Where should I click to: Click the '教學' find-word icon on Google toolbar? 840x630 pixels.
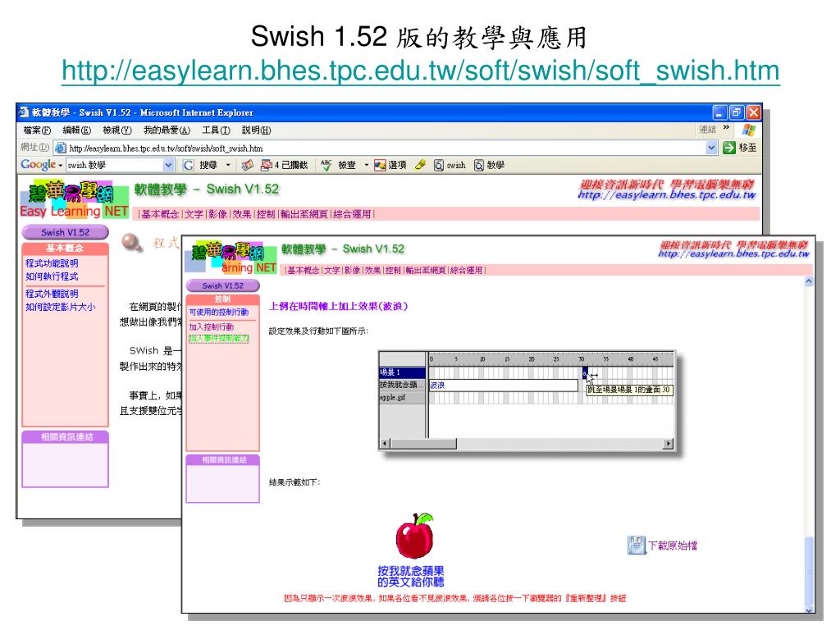coord(479,165)
